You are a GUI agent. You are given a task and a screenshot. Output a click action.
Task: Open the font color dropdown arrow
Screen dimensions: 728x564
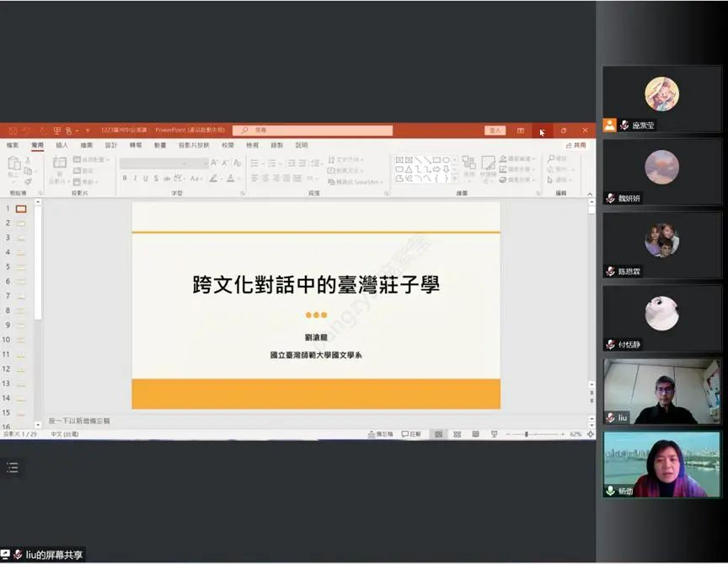pos(239,179)
